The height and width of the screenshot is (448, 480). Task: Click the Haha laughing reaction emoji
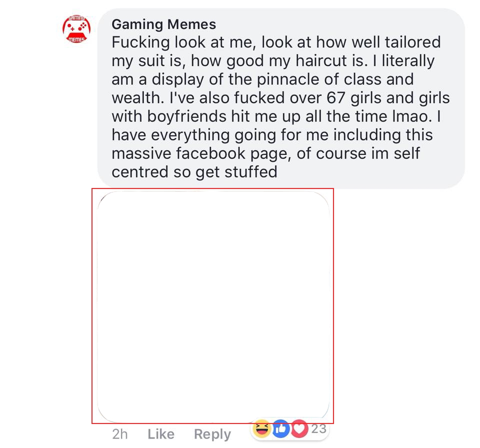click(262, 428)
